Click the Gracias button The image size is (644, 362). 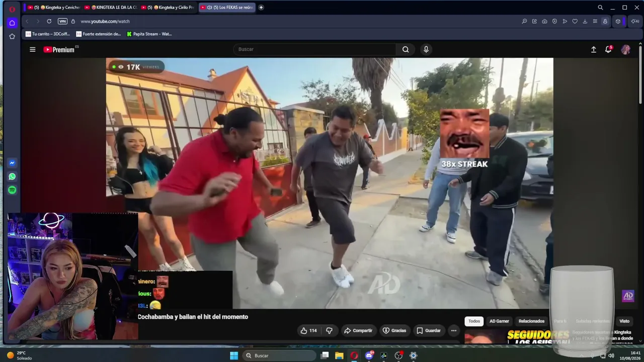tap(394, 330)
